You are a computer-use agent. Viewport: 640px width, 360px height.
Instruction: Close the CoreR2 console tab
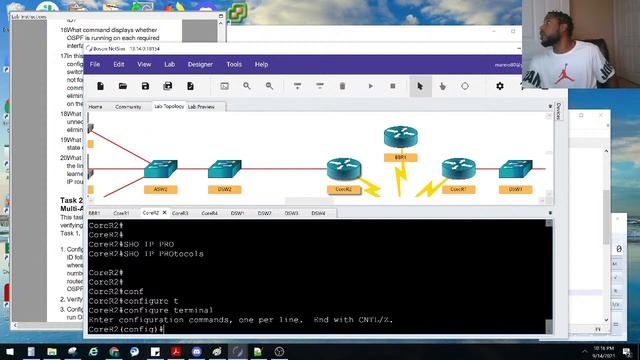(x=164, y=213)
